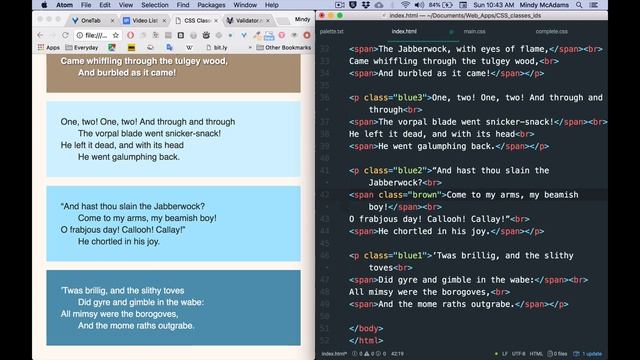Change the HTML grammar selector
640x360 pixels.
click(536, 354)
